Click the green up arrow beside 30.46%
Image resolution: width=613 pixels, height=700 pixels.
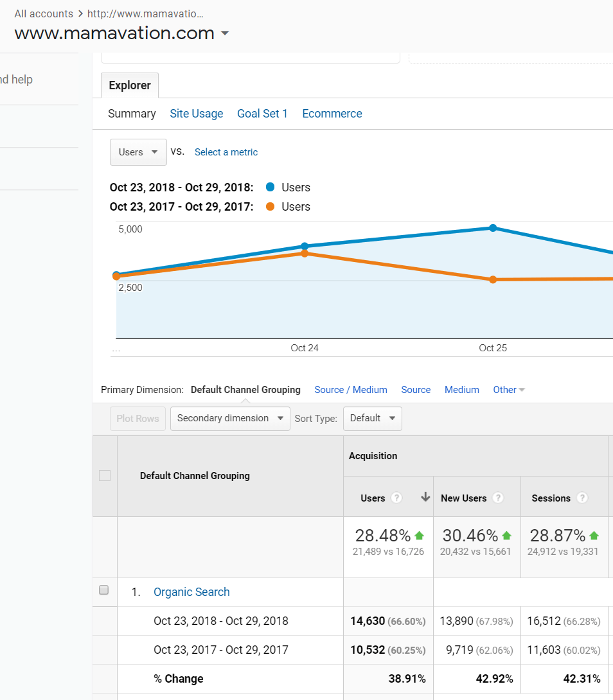pyautogui.click(x=506, y=535)
